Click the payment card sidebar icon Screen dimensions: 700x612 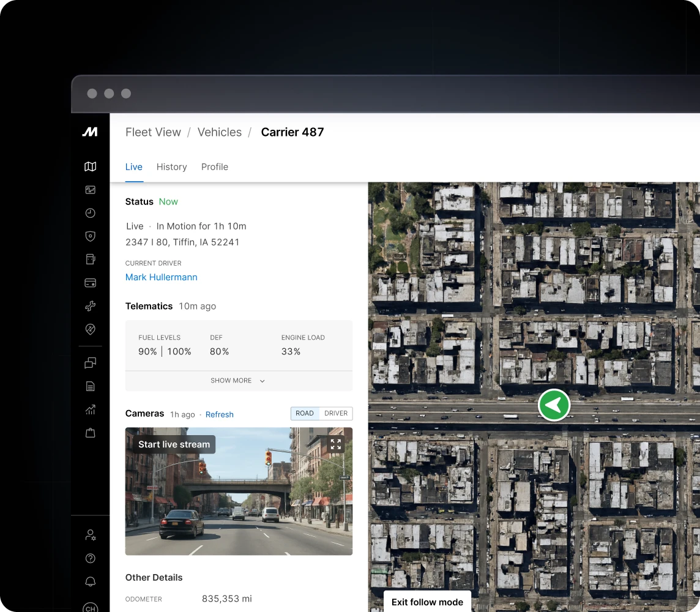[x=91, y=283]
